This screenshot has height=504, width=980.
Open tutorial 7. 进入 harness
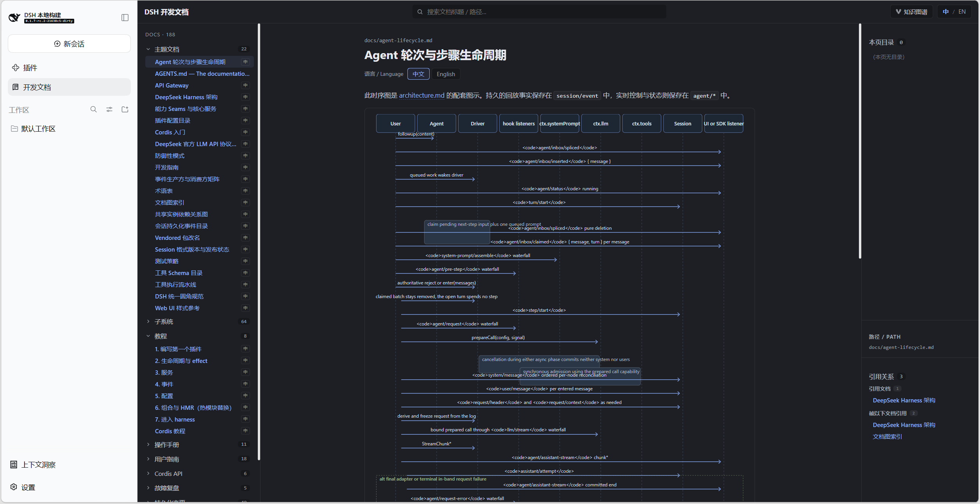pyautogui.click(x=200, y=419)
